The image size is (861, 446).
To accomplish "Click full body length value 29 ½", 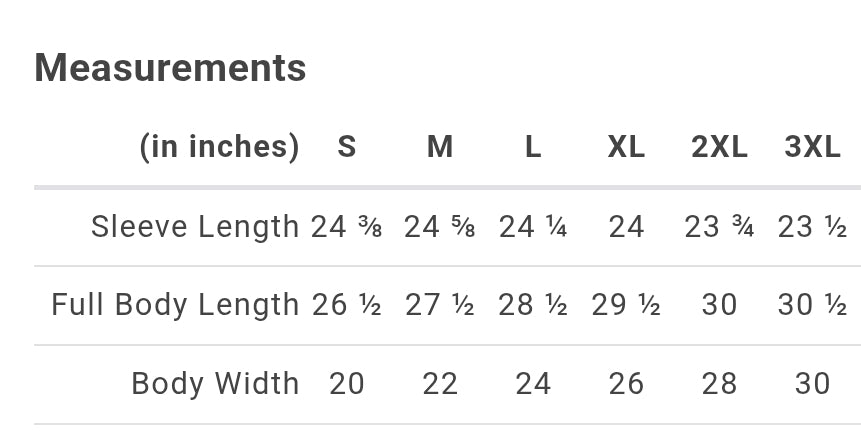I will click(x=626, y=305).
